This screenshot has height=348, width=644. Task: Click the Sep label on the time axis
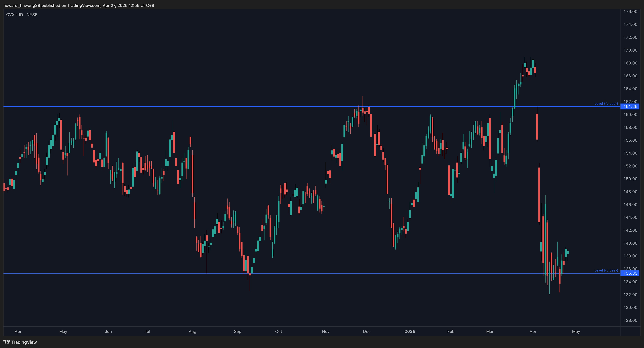pos(237,331)
